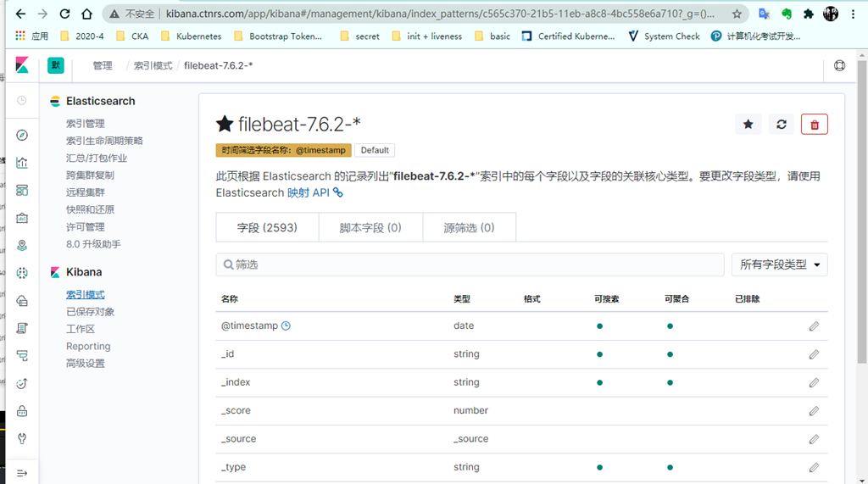The height and width of the screenshot is (484, 868).
Task: Open 远程集群 in the side menu
Action: (x=86, y=192)
